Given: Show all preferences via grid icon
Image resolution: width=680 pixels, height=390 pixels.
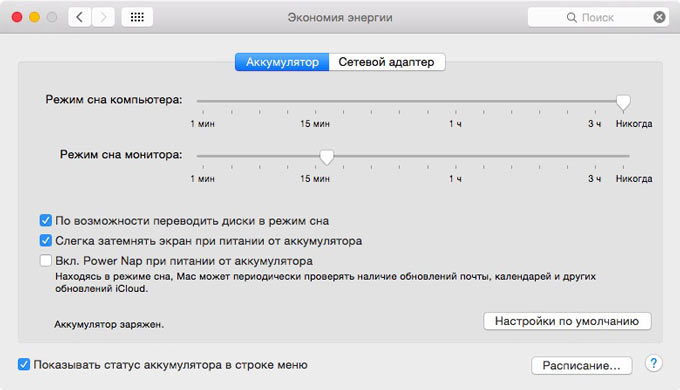Looking at the screenshot, I should [137, 17].
